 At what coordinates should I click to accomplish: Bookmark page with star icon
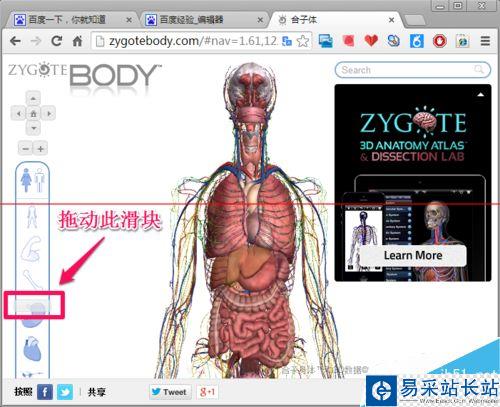click(303, 41)
